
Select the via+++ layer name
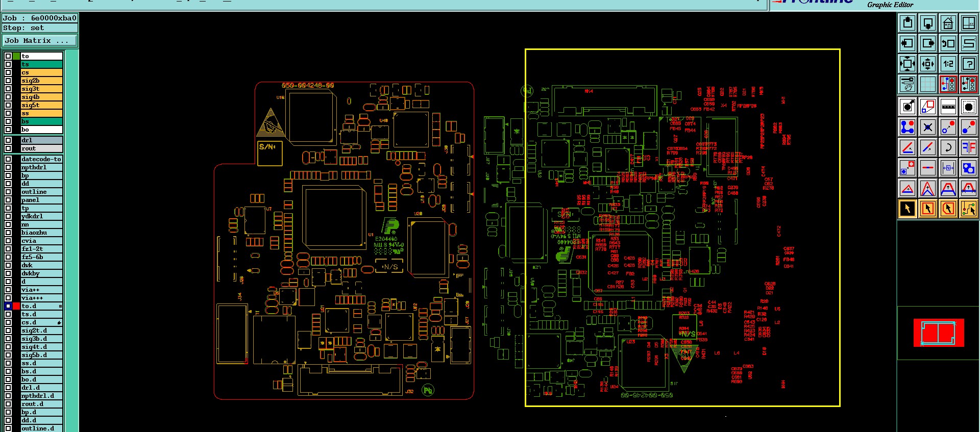[x=41, y=298]
